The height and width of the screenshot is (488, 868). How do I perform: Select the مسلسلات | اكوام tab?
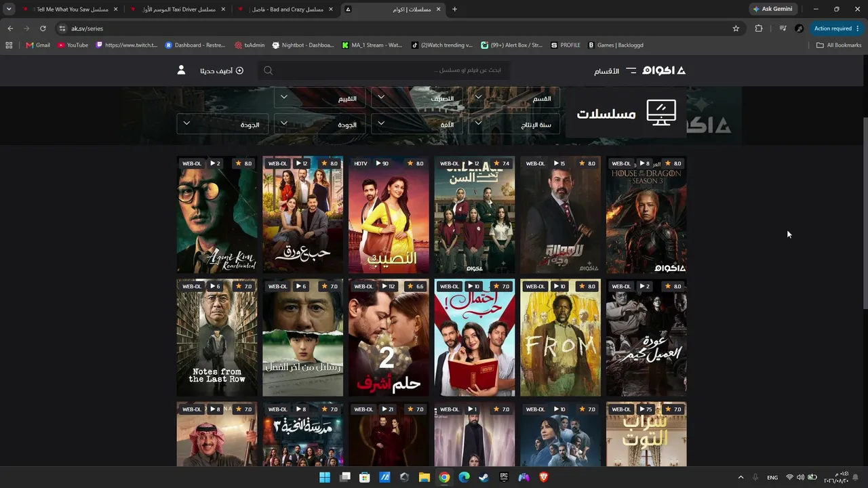[393, 9]
